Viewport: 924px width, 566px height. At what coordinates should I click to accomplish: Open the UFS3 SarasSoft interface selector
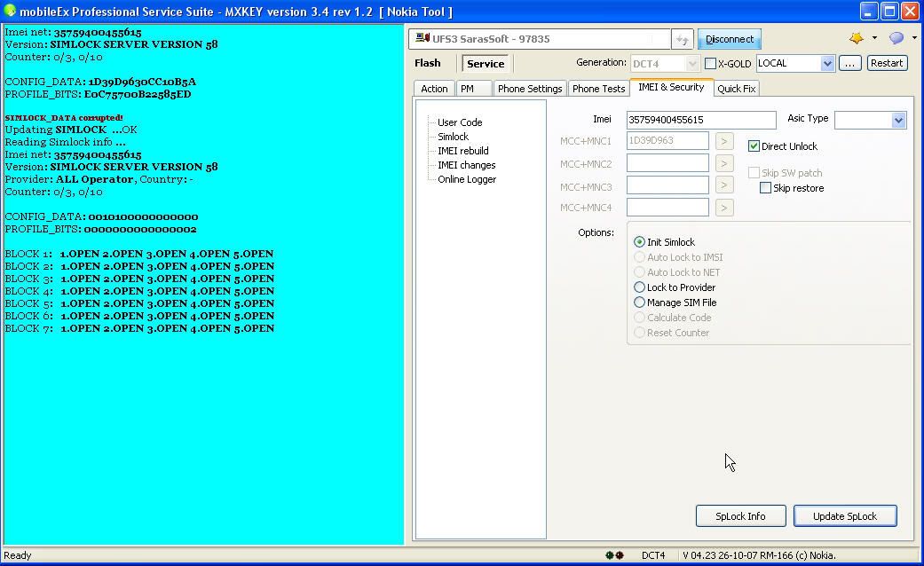(x=539, y=39)
